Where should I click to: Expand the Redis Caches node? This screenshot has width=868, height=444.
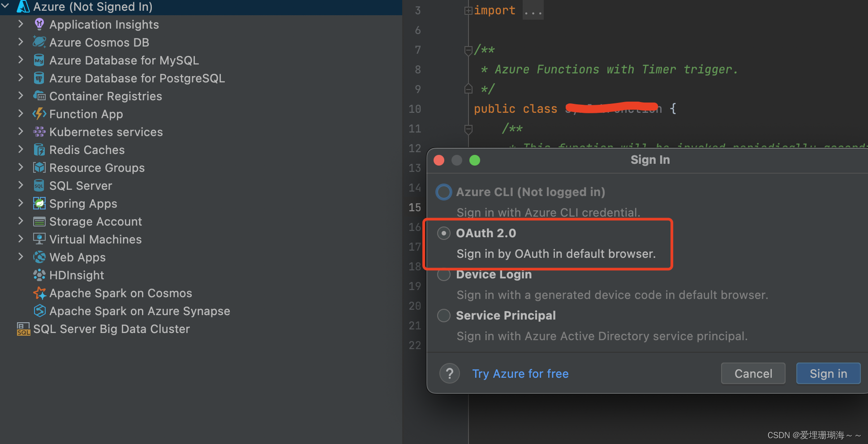coord(21,149)
